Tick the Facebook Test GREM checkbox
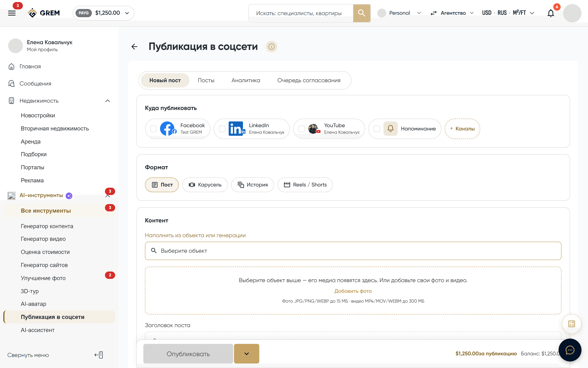Screen dimensions: 588x368 pyautogui.click(x=154, y=129)
